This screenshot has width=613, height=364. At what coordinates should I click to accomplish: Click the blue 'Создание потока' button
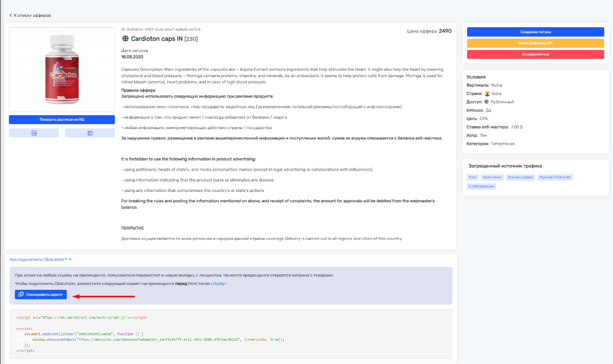535,32
